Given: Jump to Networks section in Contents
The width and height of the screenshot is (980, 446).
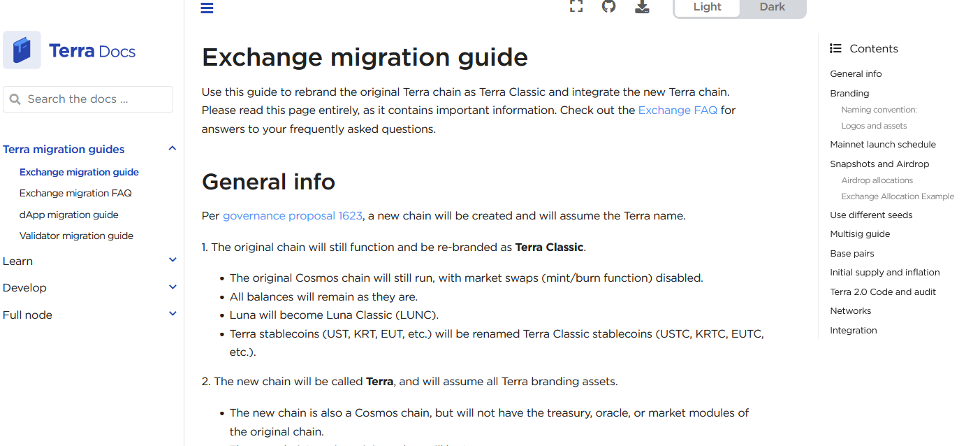Looking at the screenshot, I should pos(851,311).
